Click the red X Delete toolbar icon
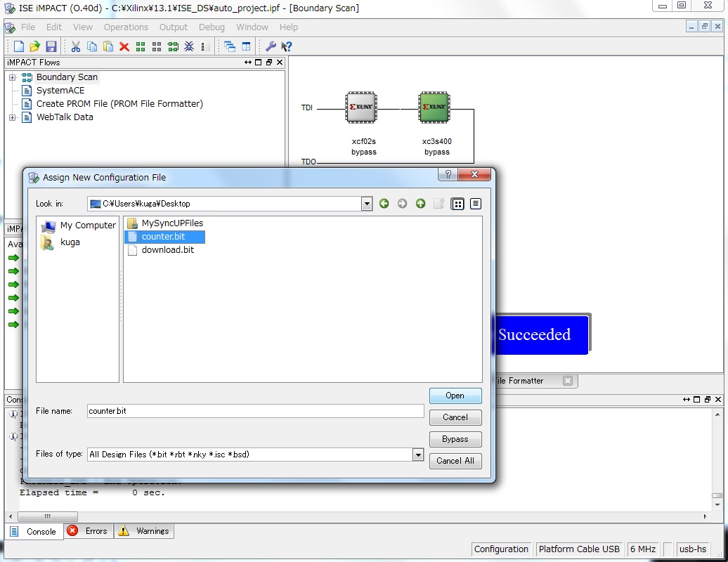The height and width of the screenshot is (562, 728). pyautogui.click(x=124, y=46)
